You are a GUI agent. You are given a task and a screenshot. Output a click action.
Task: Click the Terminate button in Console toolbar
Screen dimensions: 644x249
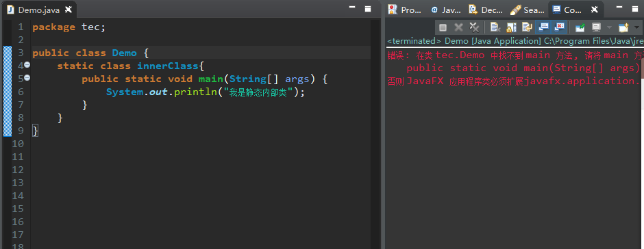(x=443, y=27)
